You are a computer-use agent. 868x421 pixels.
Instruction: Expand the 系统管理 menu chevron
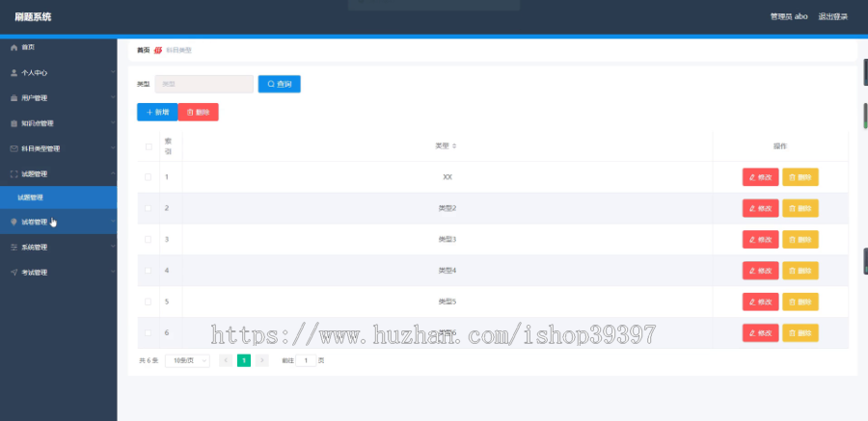click(x=113, y=247)
